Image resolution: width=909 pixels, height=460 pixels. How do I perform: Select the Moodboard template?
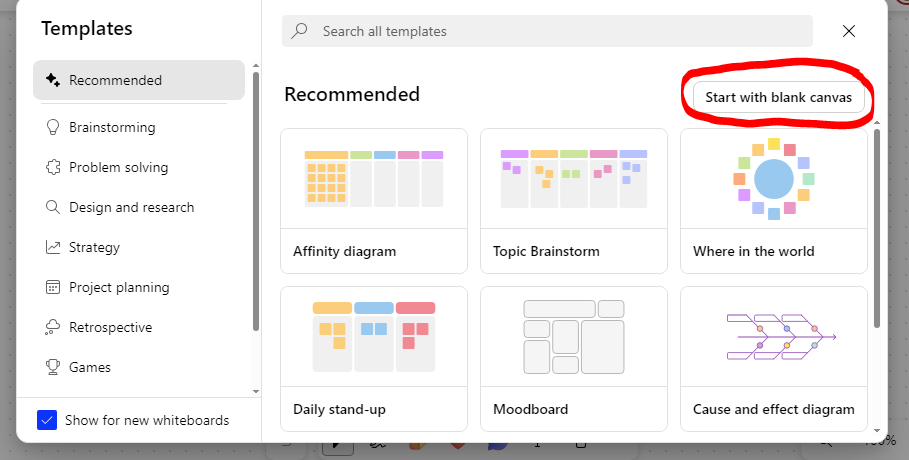pyautogui.click(x=574, y=359)
